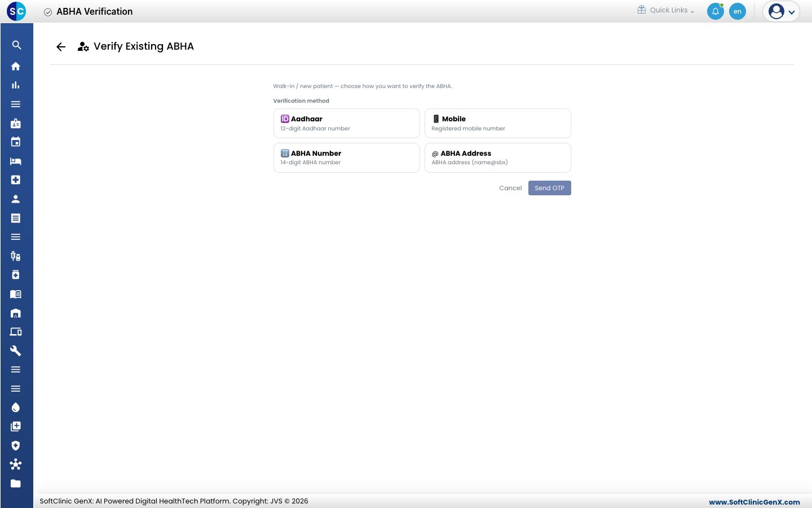Viewport: 812px width, 508px height.
Task: Select Aadhaar verification method
Action: click(347, 123)
